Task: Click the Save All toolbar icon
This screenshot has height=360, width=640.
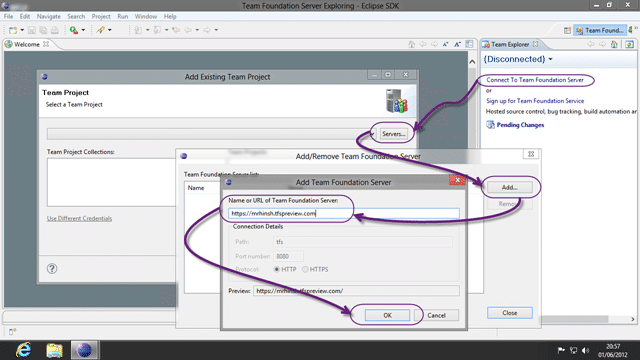Action: pyautogui.click(x=43, y=30)
